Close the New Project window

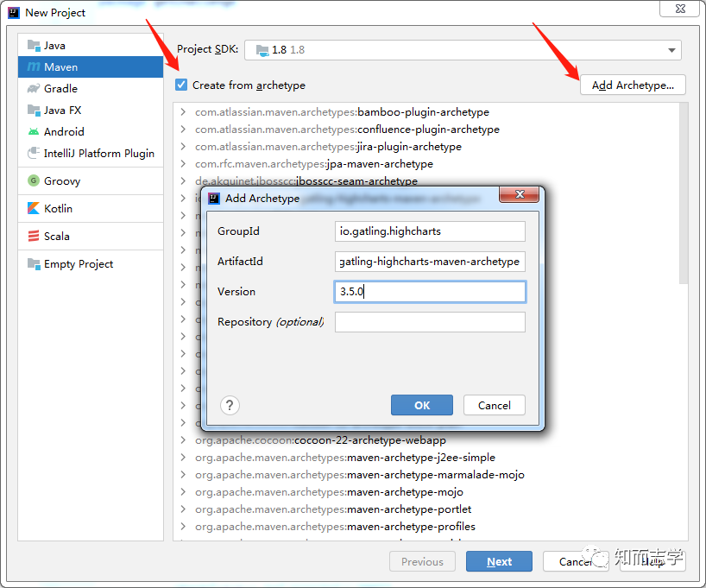tap(680, 9)
